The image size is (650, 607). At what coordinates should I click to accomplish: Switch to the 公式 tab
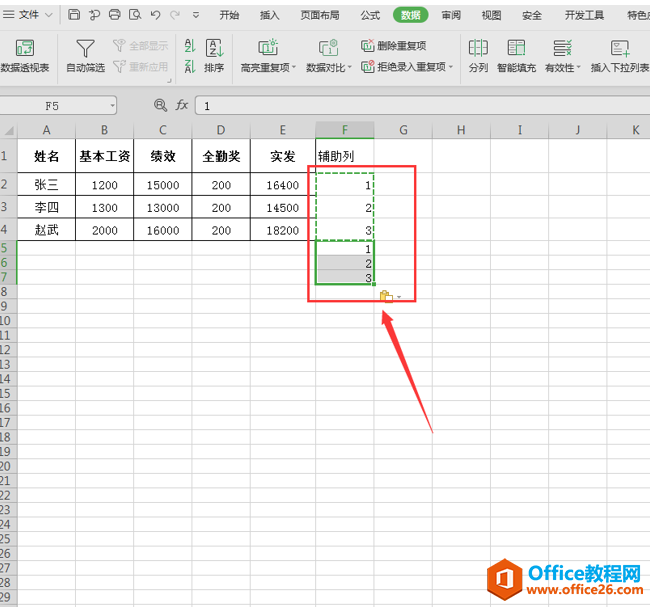tap(369, 15)
